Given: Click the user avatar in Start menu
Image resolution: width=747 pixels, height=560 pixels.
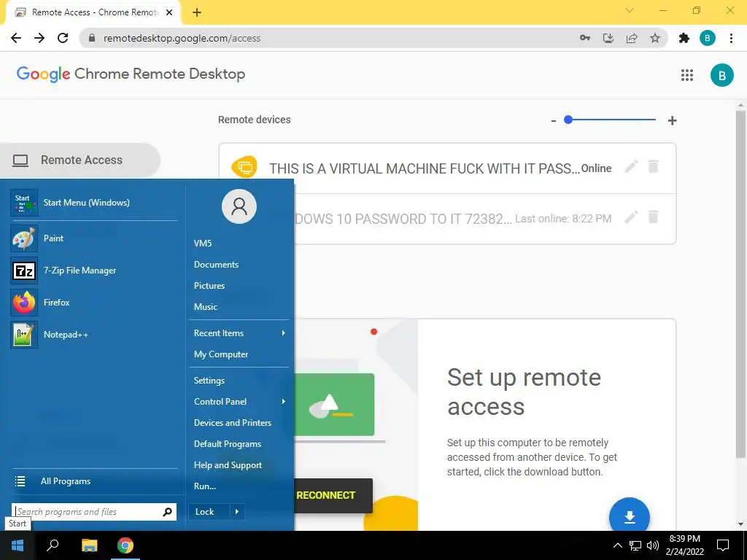Looking at the screenshot, I should tap(239, 206).
